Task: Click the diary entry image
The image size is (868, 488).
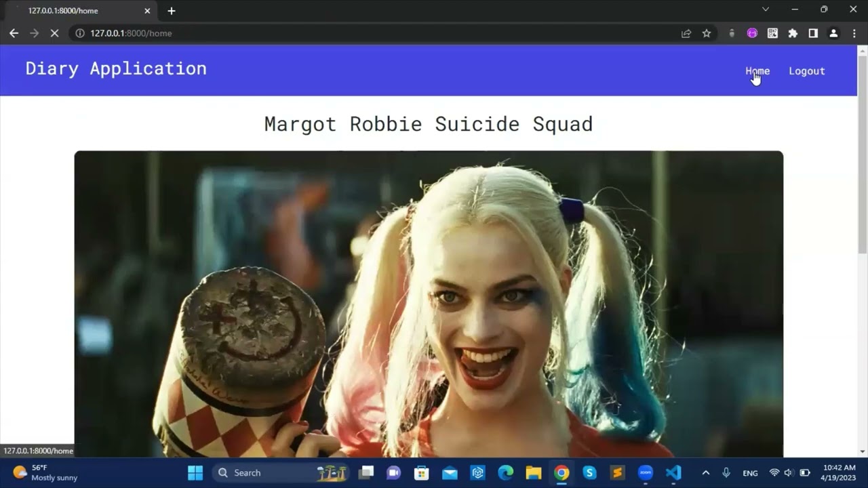Action: (429, 304)
